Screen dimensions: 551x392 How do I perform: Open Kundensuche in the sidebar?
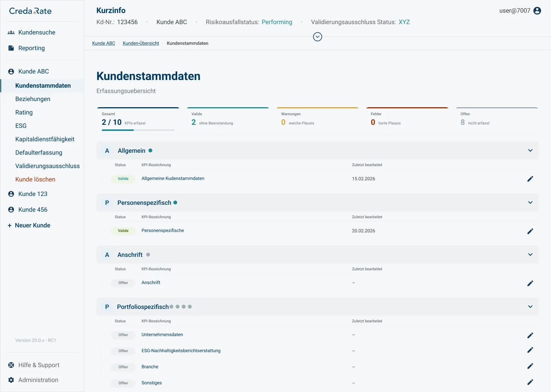(x=37, y=33)
